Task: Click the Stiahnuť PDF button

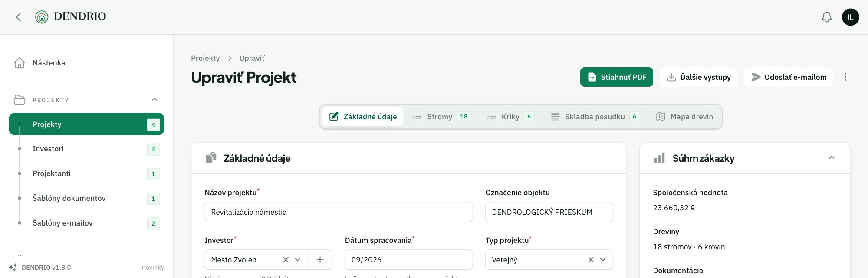Action: [617, 77]
